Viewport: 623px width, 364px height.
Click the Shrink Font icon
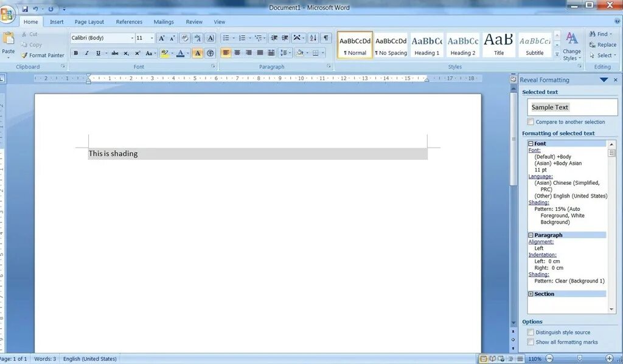click(172, 38)
